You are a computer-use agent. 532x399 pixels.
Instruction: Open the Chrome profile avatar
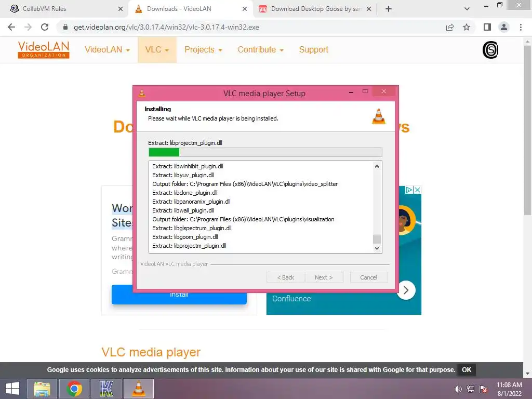click(x=504, y=27)
